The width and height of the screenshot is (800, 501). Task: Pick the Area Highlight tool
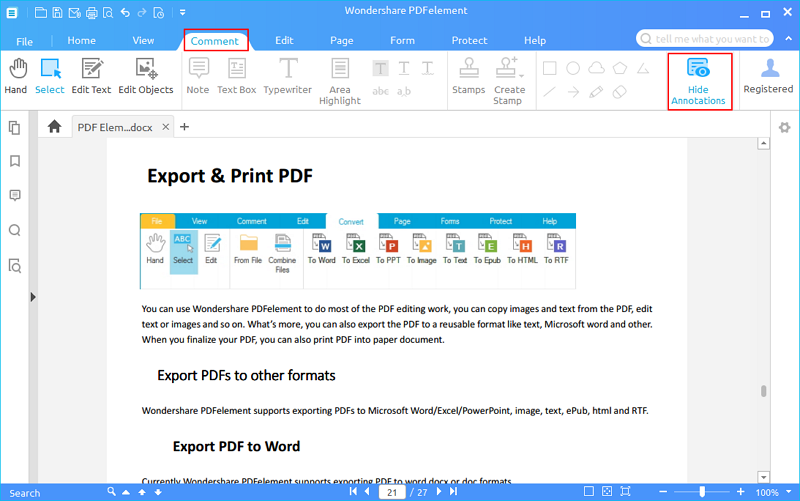[340, 82]
